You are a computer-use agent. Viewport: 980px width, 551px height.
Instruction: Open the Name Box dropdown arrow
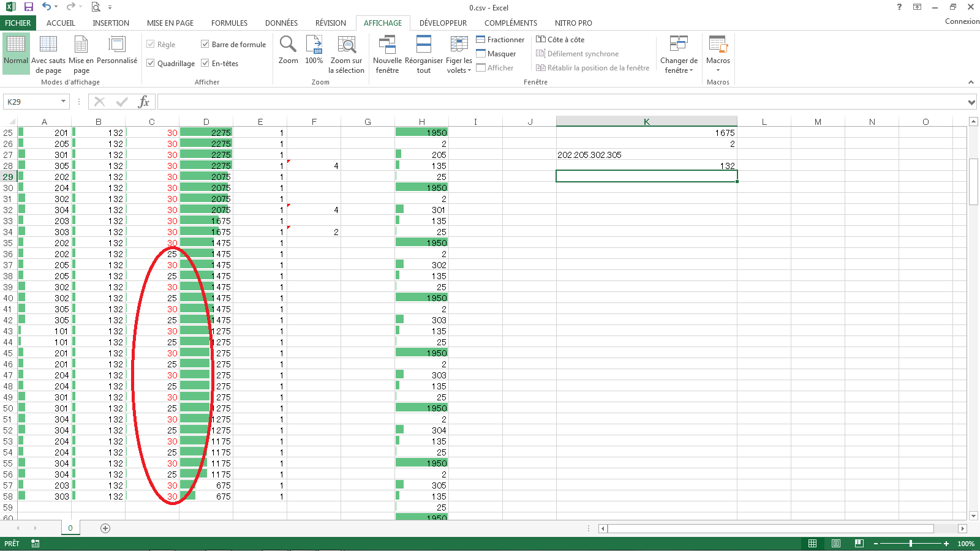[63, 102]
